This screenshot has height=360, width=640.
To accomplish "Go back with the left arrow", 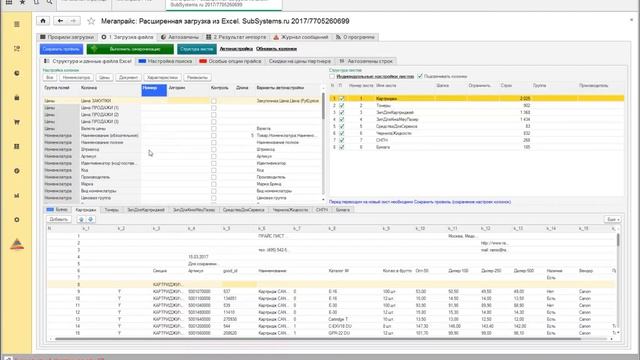I will point(60,21).
